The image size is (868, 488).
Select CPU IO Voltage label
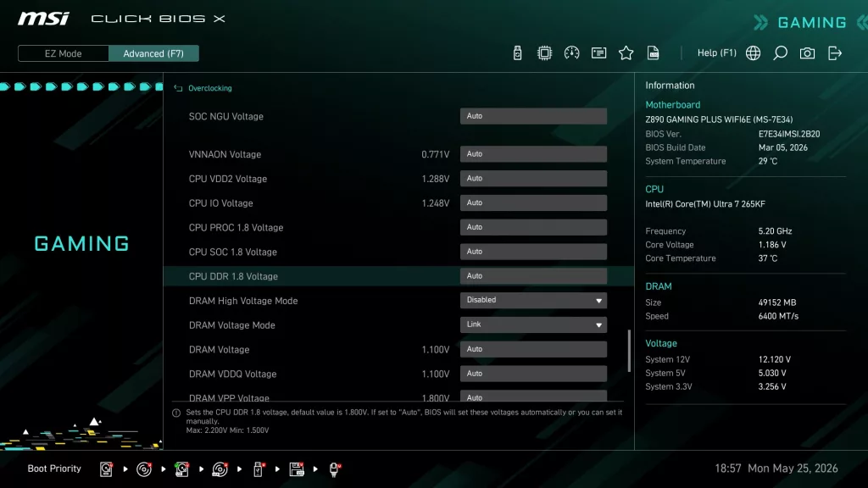pos(221,203)
